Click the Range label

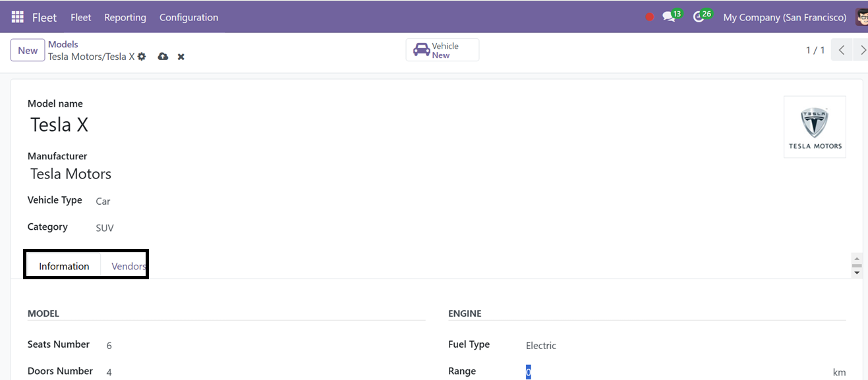tap(462, 371)
